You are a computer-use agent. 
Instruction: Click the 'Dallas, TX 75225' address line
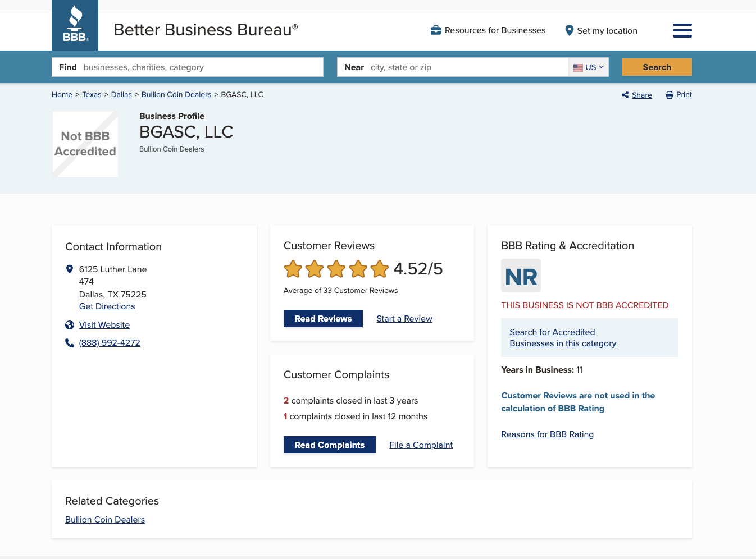112,295
